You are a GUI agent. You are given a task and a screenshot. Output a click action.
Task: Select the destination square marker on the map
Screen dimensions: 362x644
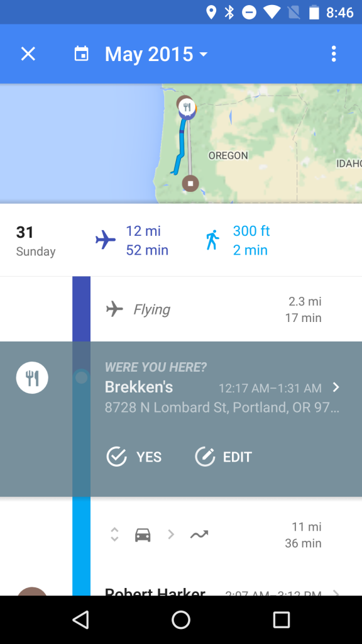point(190,183)
